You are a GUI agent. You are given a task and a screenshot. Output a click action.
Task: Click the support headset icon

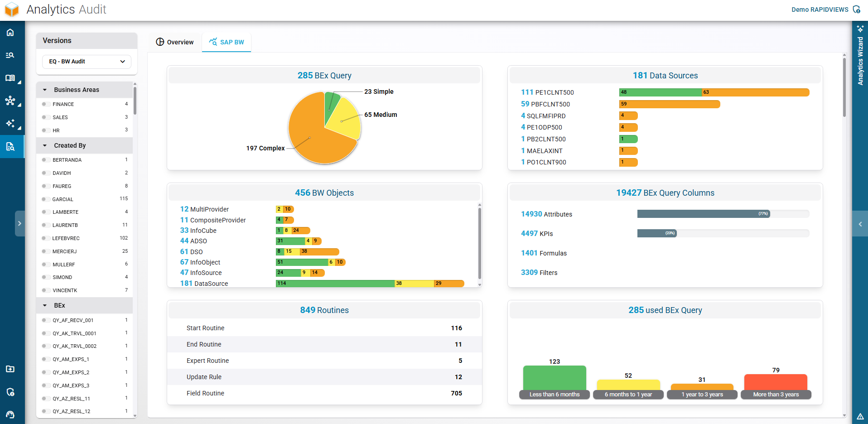(10, 414)
